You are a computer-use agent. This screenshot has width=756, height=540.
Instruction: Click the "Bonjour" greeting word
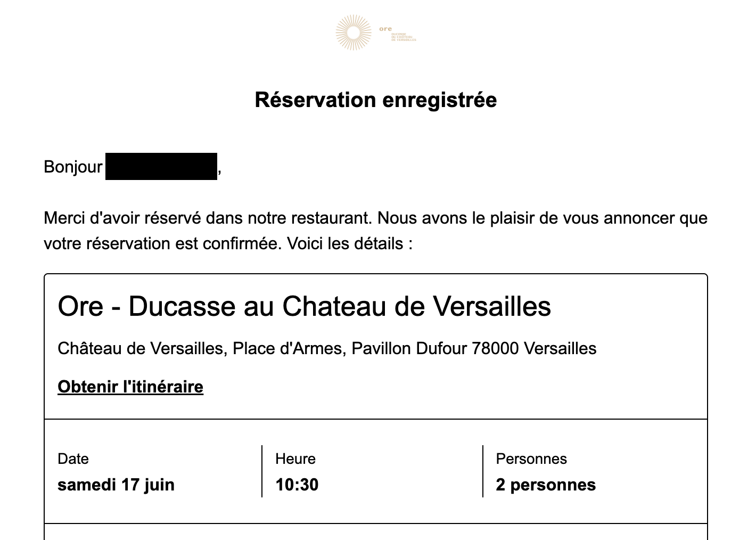point(73,167)
